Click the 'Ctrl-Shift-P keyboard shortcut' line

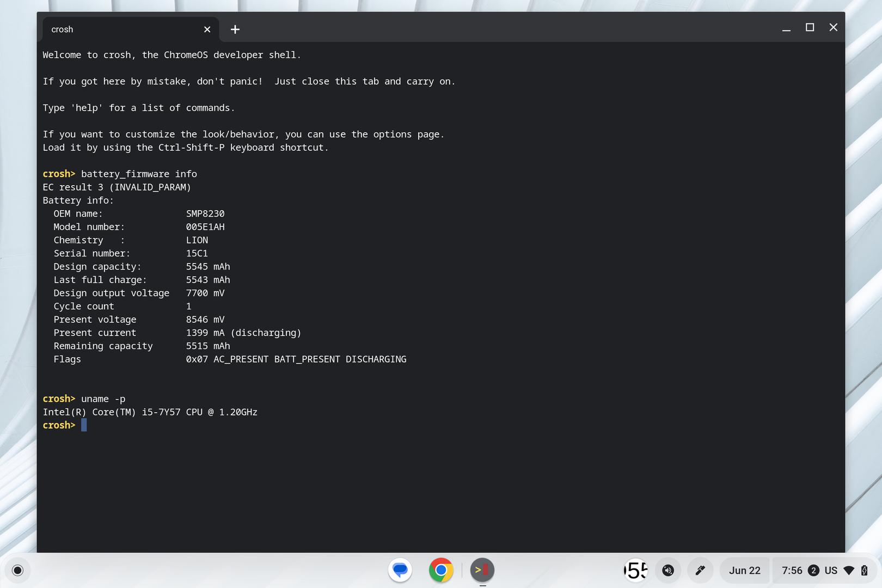point(186,148)
